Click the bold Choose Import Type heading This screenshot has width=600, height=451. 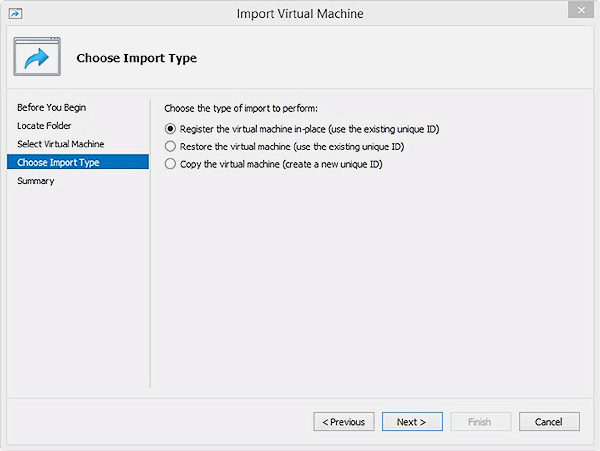[x=137, y=58]
